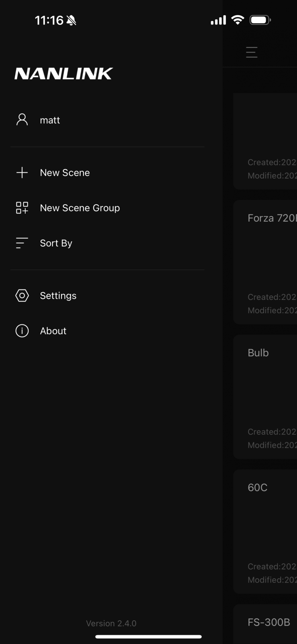Image resolution: width=297 pixels, height=644 pixels.
Task: Open the About text label
Action: pos(53,331)
